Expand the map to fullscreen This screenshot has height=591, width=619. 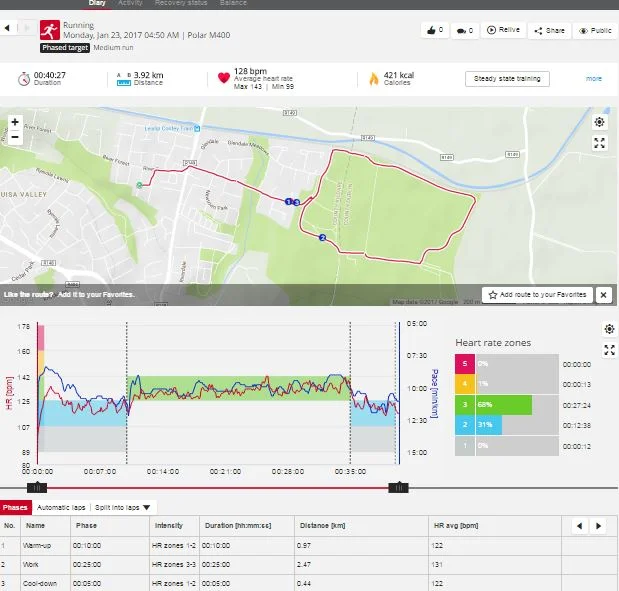[599, 143]
